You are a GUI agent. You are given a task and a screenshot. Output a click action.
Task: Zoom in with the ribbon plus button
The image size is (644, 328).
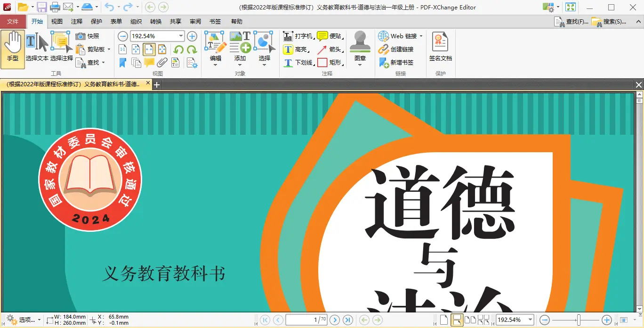[x=192, y=36]
